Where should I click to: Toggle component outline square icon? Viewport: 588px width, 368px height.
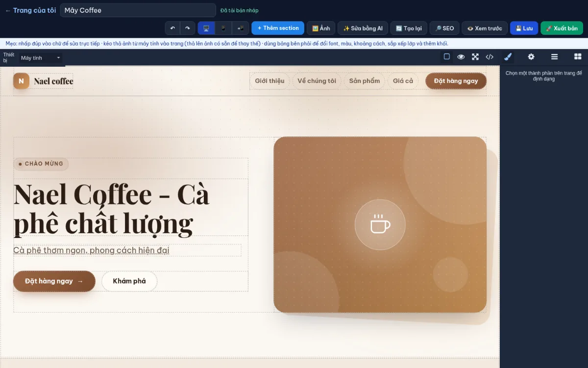[447, 57]
